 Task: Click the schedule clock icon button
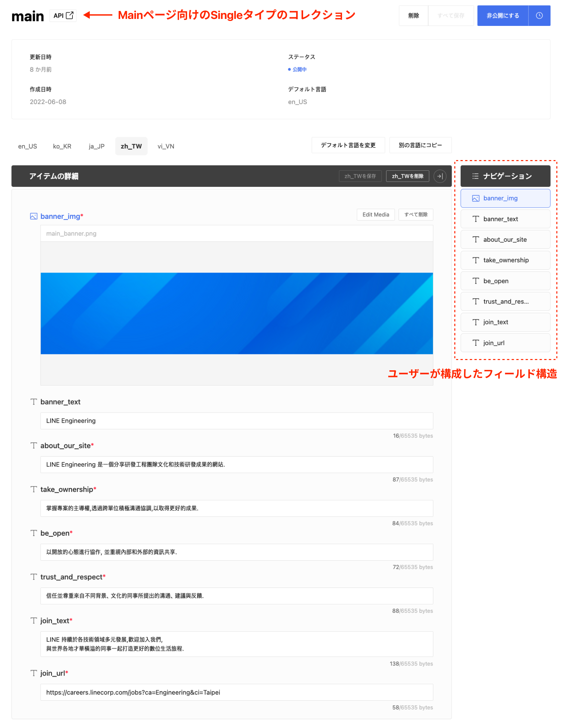pos(539,16)
